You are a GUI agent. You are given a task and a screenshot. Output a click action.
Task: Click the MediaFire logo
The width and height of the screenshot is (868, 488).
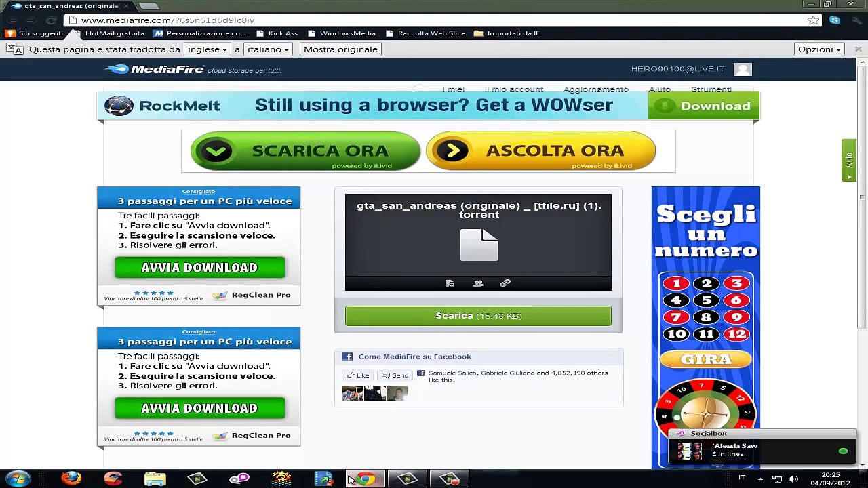pyautogui.click(x=155, y=69)
